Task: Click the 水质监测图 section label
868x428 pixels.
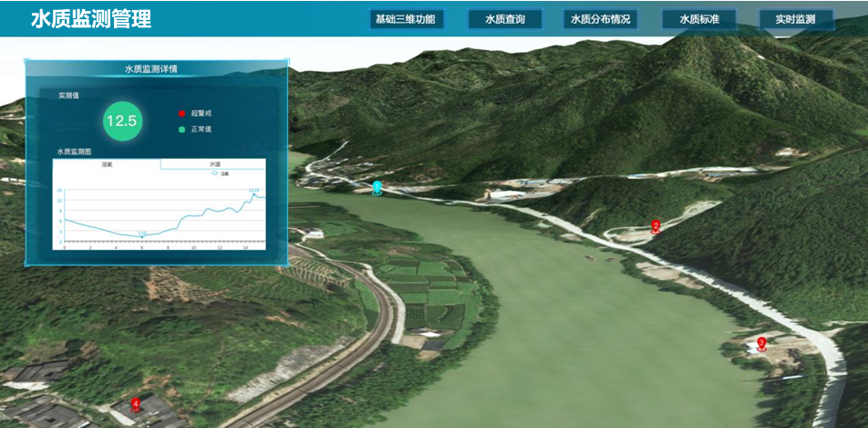Action: coord(74,151)
